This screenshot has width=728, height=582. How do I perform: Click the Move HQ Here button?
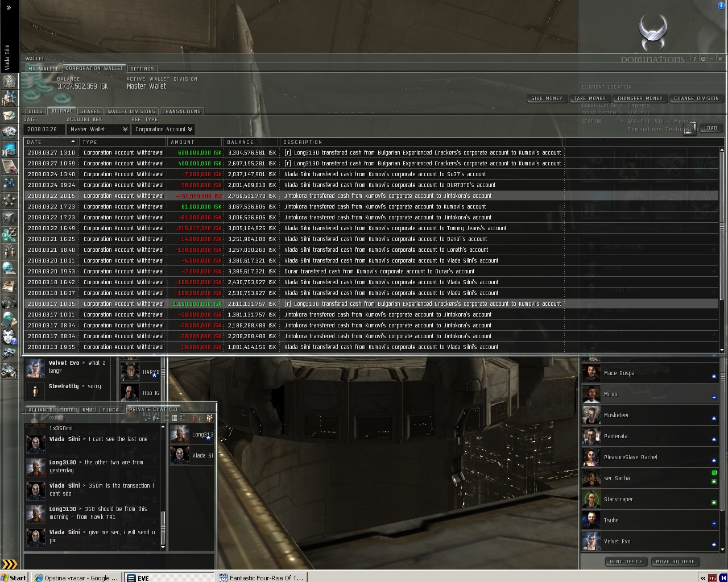(x=675, y=562)
